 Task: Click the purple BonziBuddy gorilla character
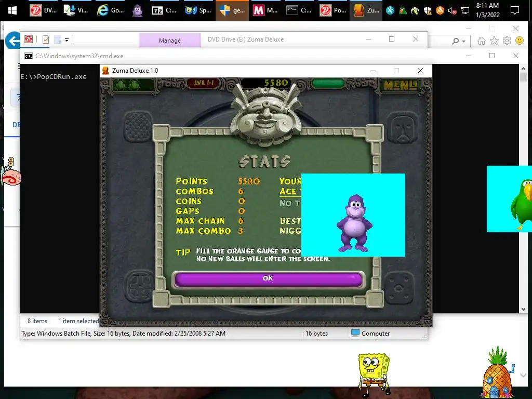[x=354, y=222]
